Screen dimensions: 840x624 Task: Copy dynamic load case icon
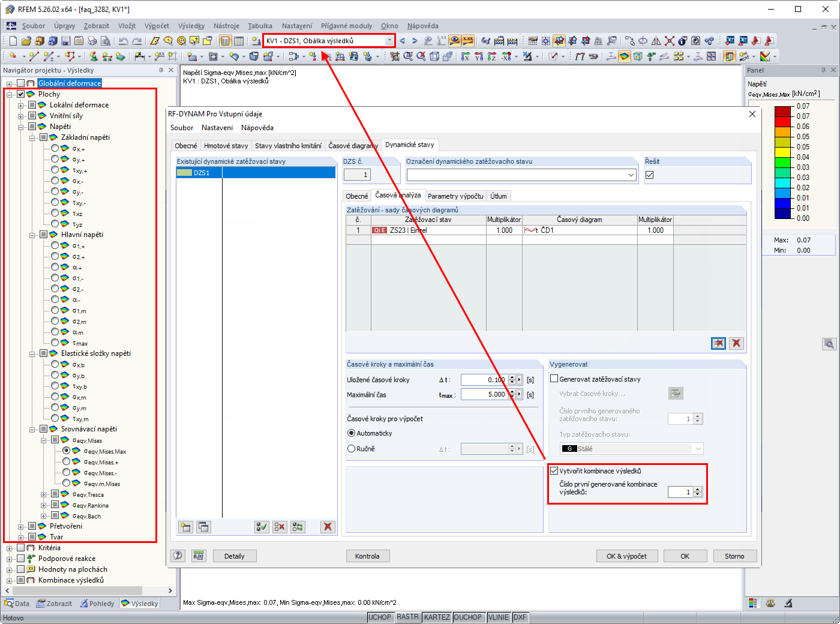tap(204, 527)
